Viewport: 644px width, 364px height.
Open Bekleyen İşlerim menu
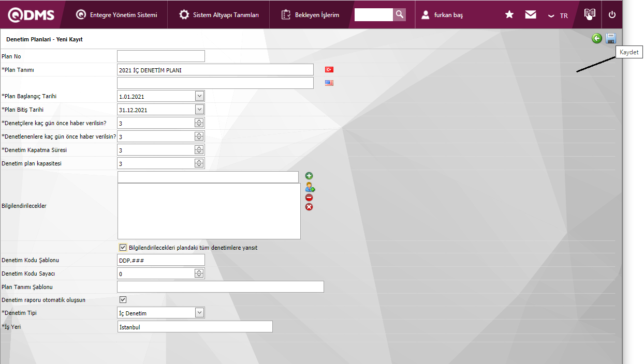pyautogui.click(x=310, y=15)
